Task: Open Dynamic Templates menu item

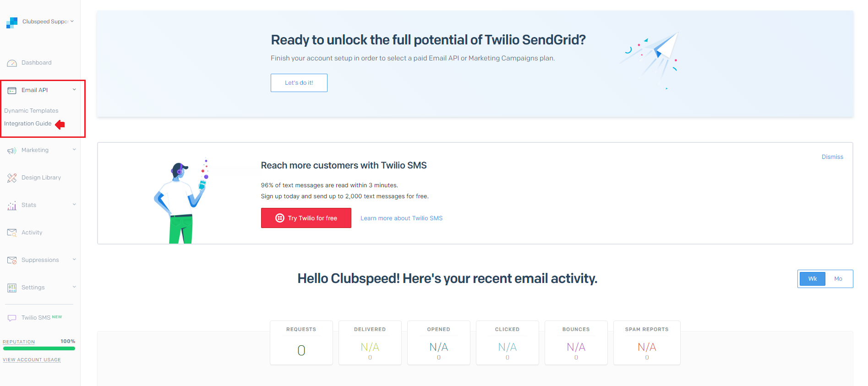Action: tap(31, 111)
